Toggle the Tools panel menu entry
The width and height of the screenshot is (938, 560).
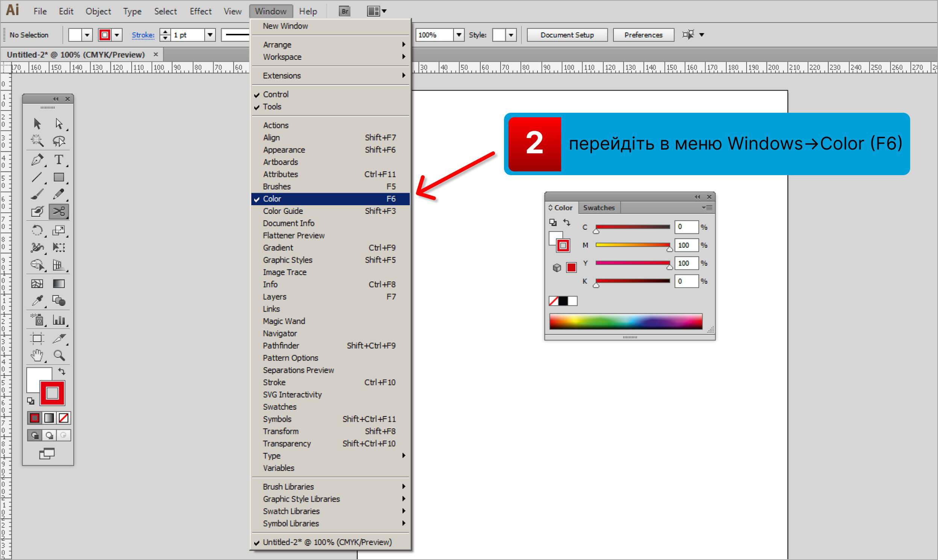(x=331, y=106)
